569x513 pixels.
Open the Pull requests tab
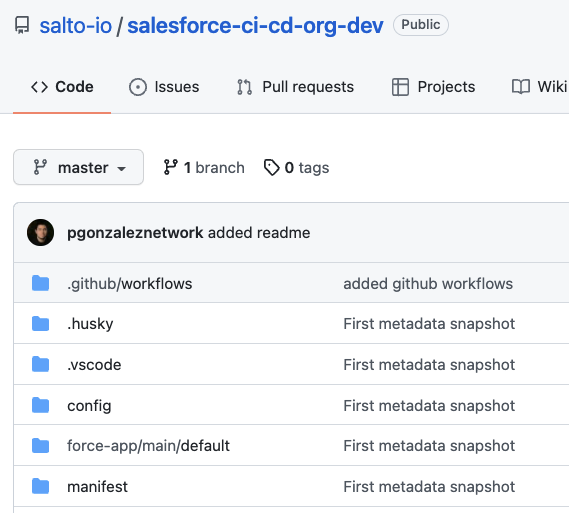(295, 87)
